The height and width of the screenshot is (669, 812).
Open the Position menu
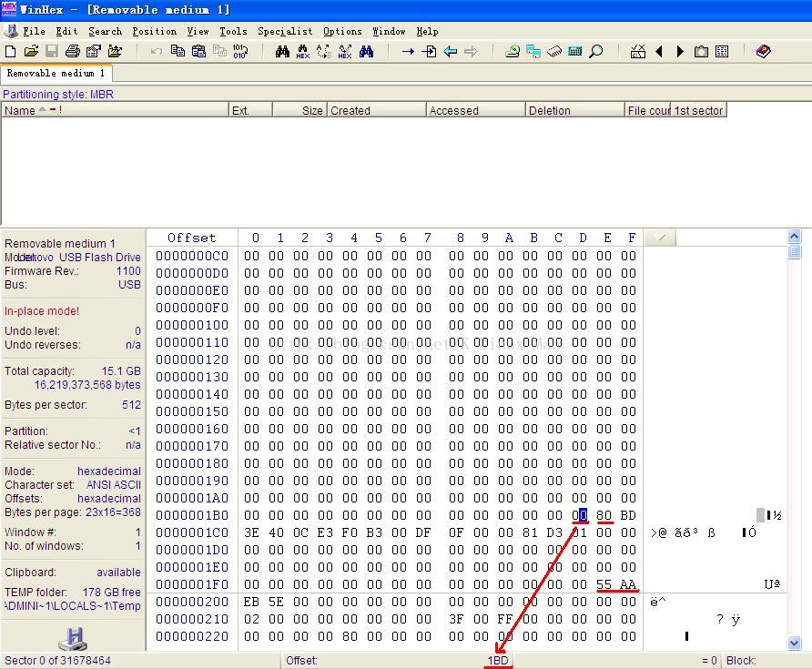point(155,31)
